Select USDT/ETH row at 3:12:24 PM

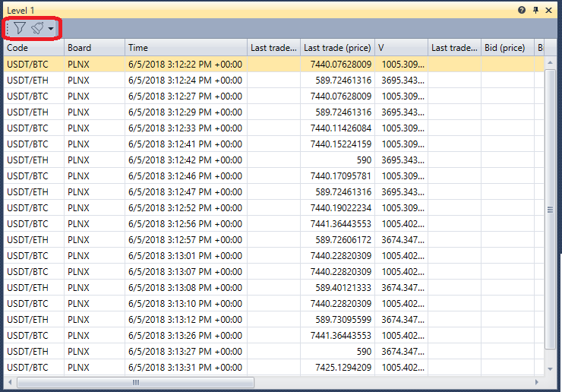click(x=274, y=81)
